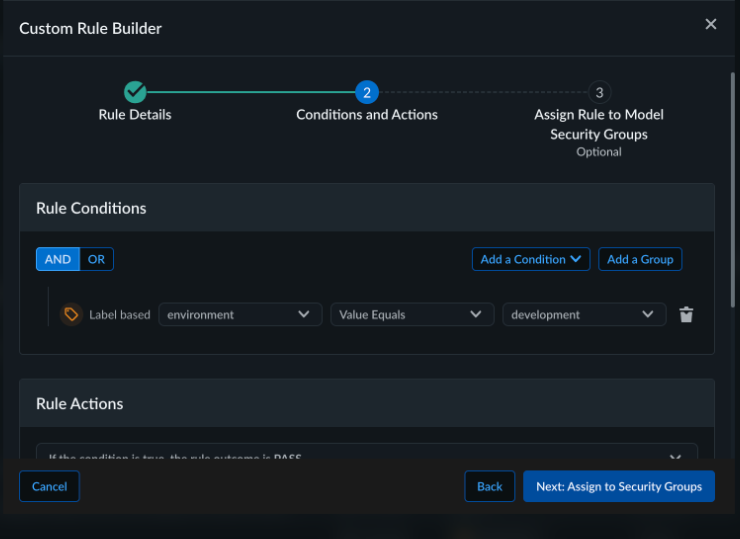Click the Cancel button
This screenshot has width=740, height=539.
(50, 486)
